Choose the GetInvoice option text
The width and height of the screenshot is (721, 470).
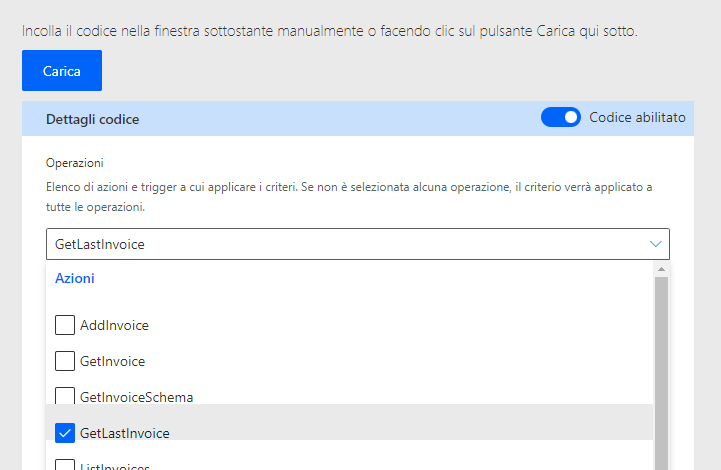click(112, 361)
